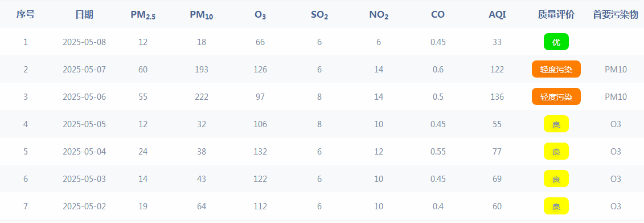Select the 轻度污染 badge for 2025-05-06

[x=556, y=97]
